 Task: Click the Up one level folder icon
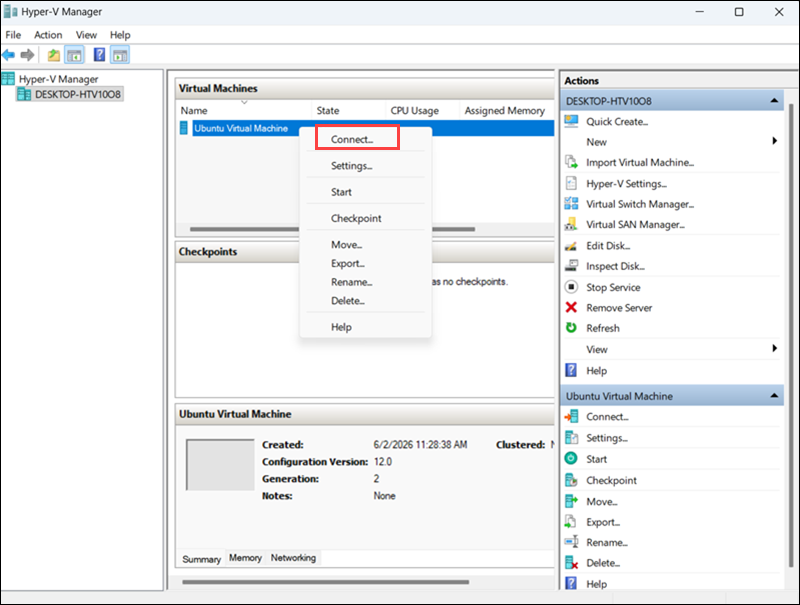[54, 55]
